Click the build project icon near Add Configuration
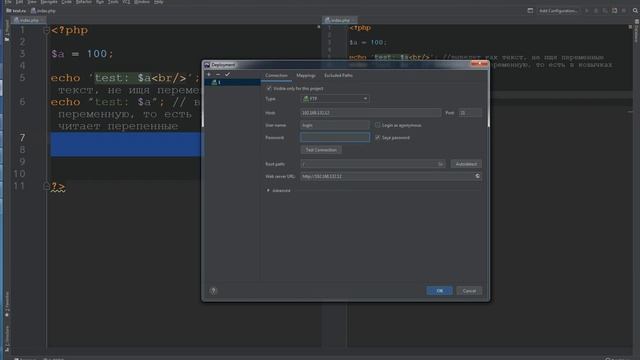 (x=530, y=11)
